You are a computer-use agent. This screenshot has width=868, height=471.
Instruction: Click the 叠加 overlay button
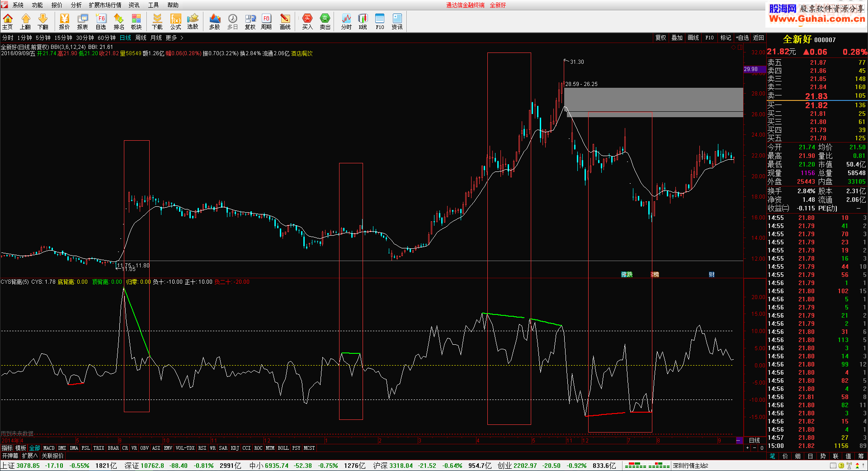(x=677, y=38)
